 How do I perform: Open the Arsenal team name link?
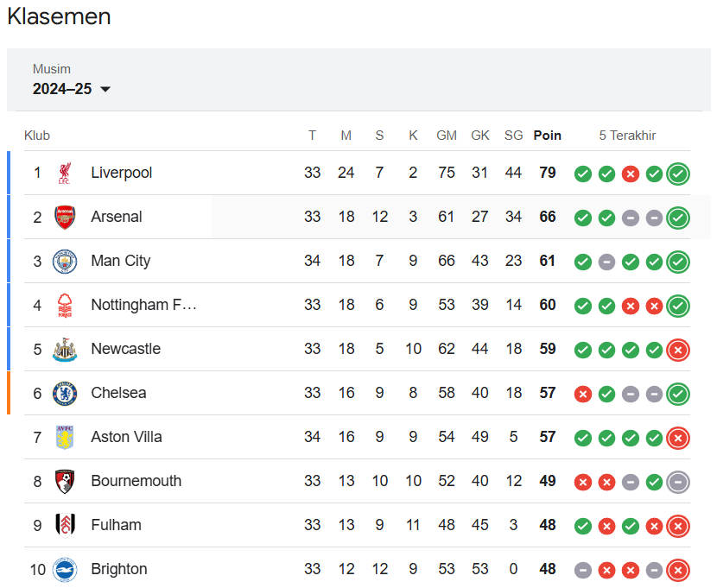click(x=116, y=217)
